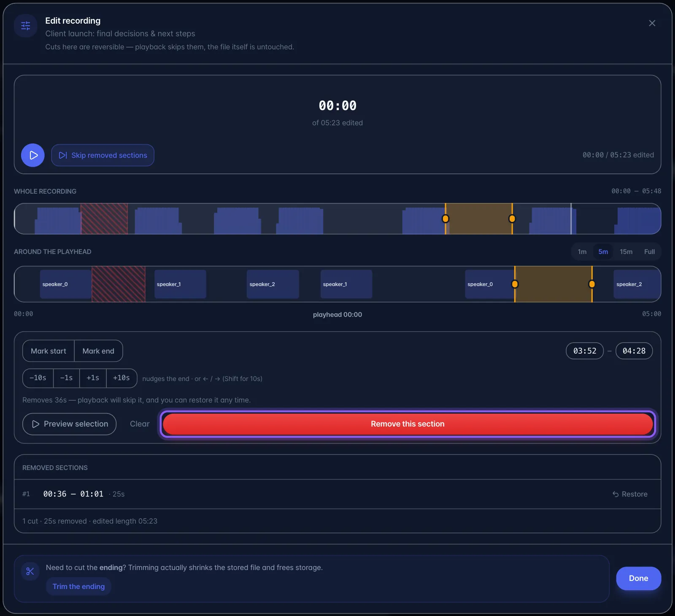This screenshot has height=616, width=675.
Task: Click the white marker line in whole recording
Action: coord(571,219)
